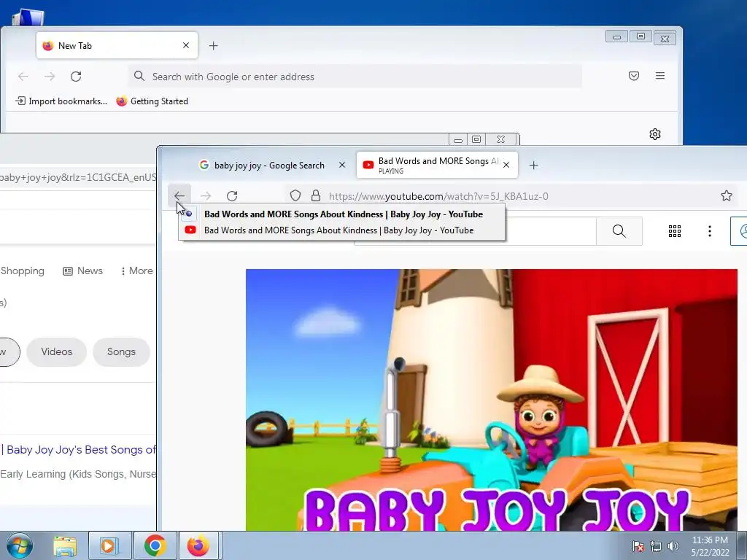The width and height of the screenshot is (747, 560).
Task: Open the News tab in Chrome Google results
Action: pos(83,271)
